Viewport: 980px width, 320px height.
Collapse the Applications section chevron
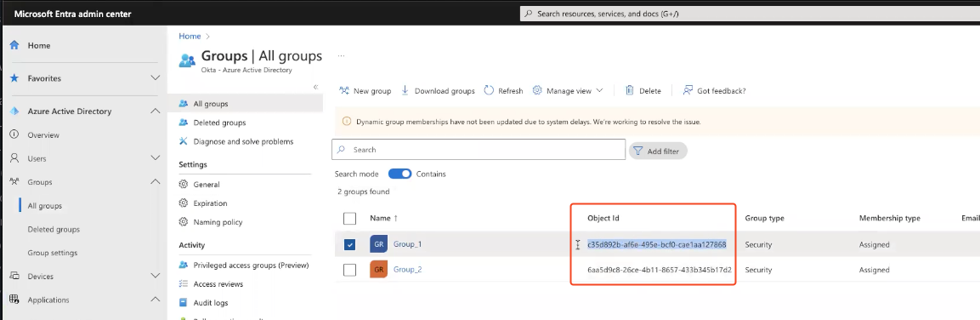click(x=155, y=300)
